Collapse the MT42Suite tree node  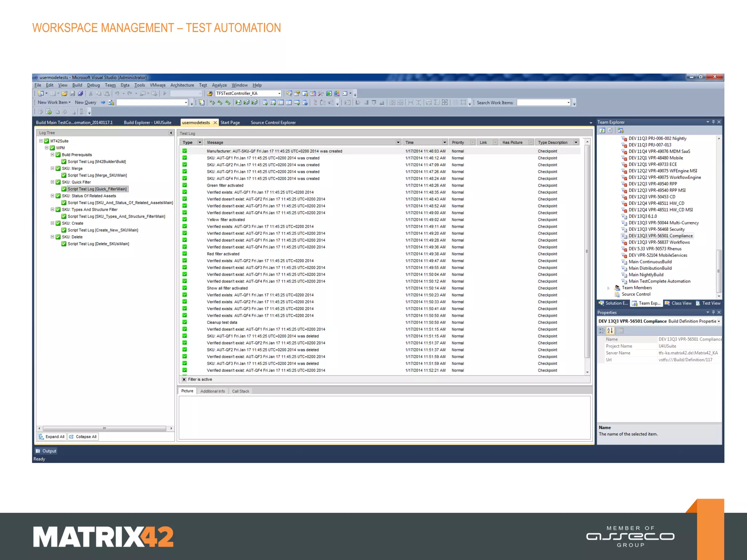click(41, 141)
